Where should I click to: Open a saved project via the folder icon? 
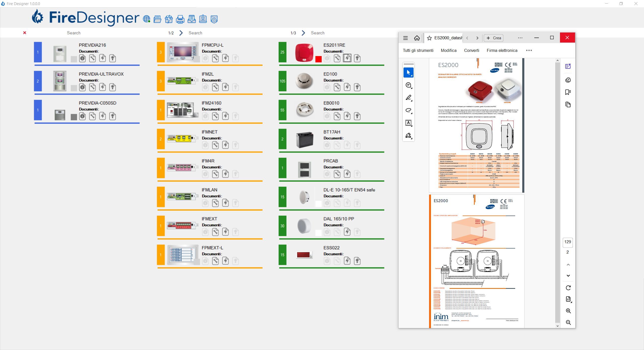[x=157, y=20]
